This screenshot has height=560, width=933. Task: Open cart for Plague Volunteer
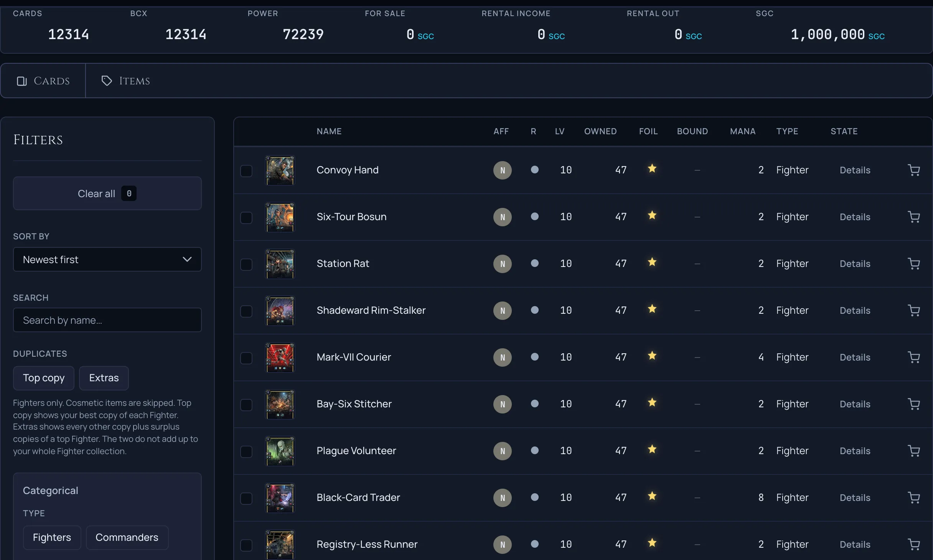coord(914,451)
